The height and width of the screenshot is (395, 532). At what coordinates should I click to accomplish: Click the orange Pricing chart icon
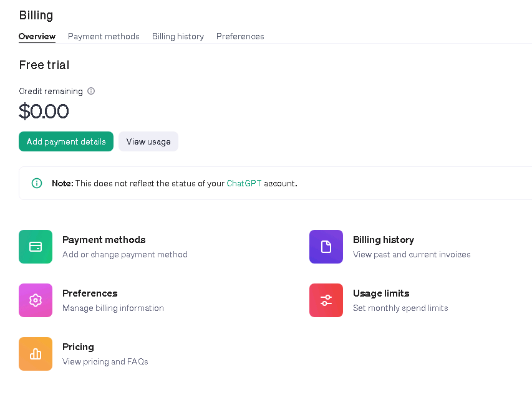point(36,354)
